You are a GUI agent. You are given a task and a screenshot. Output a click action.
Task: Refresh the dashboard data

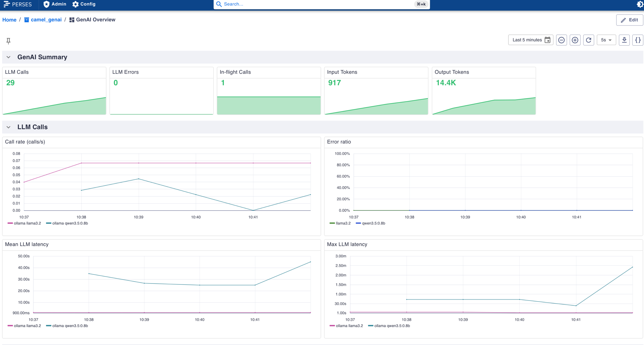click(x=589, y=40)
